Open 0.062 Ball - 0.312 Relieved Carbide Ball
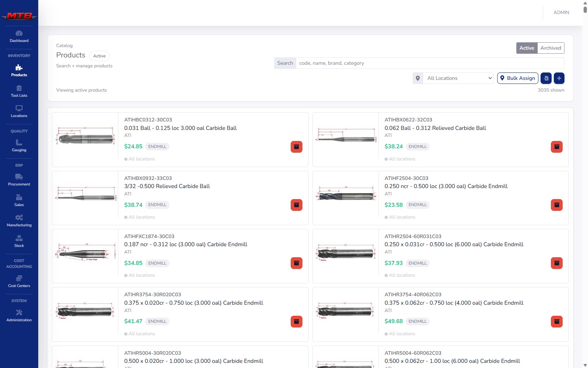Screen dimensions: 588x368 point(435,128)
